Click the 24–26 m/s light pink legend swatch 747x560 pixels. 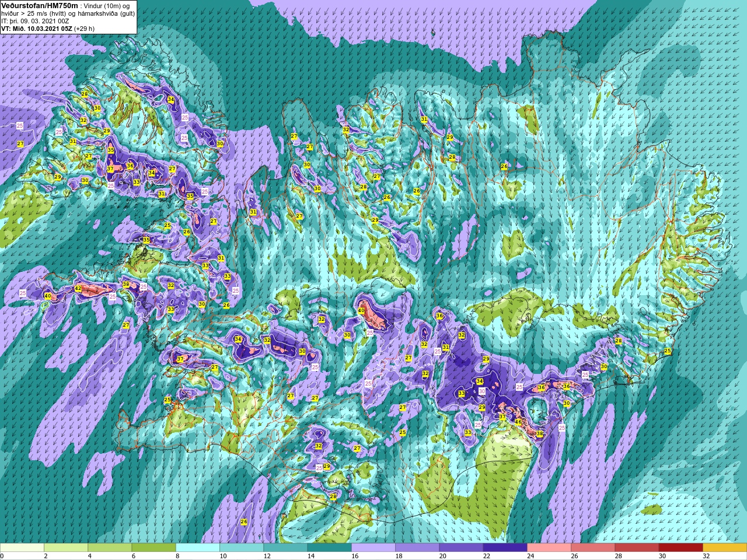pos(549,548)
